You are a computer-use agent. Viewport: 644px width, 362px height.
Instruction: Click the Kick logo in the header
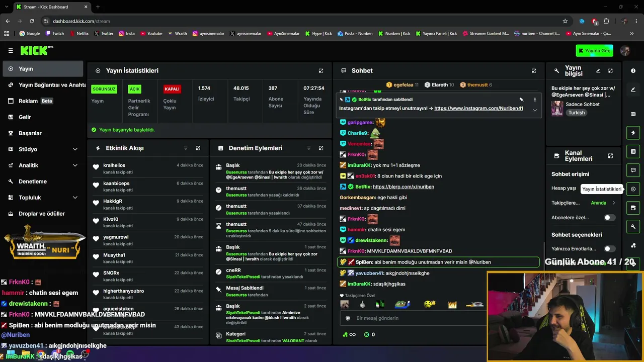36,50
